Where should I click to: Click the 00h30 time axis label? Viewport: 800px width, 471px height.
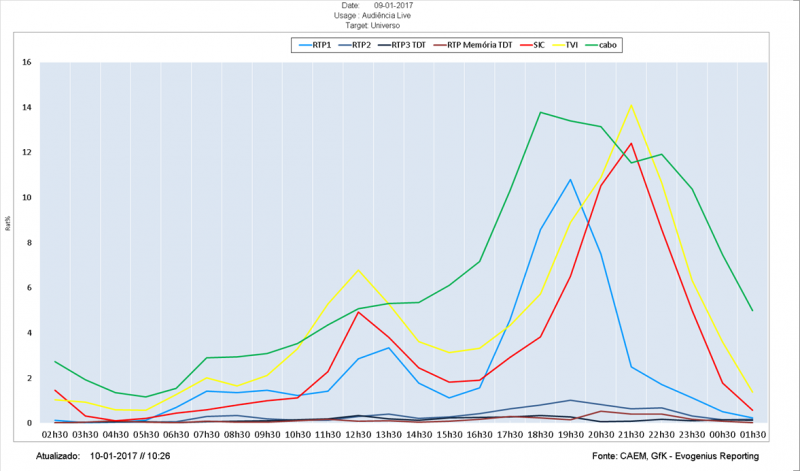click(722, 435)
